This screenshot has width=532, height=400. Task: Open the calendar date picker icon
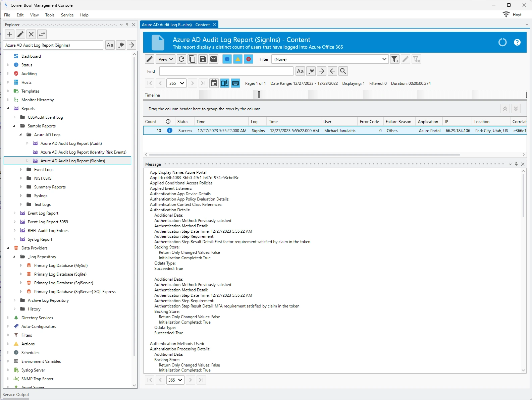(x=214, y=83)
